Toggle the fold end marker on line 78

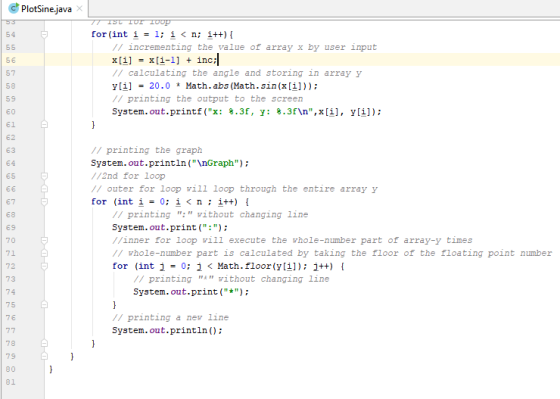(44, 343)
